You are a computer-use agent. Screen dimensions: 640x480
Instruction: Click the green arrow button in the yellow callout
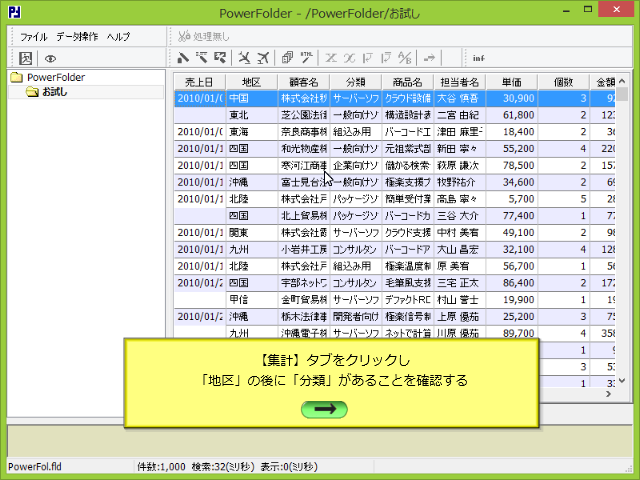pos(324,409)
